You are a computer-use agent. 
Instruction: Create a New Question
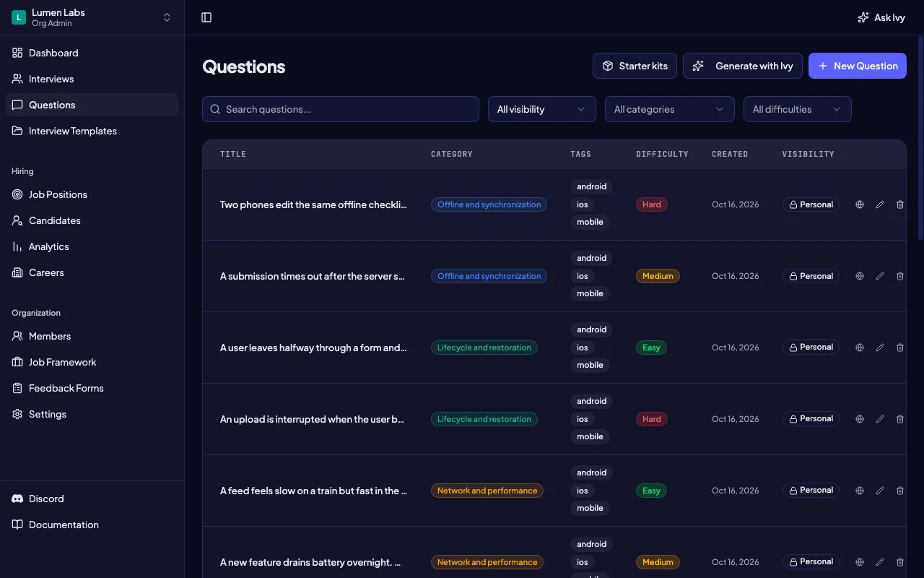tap(858, 66)
